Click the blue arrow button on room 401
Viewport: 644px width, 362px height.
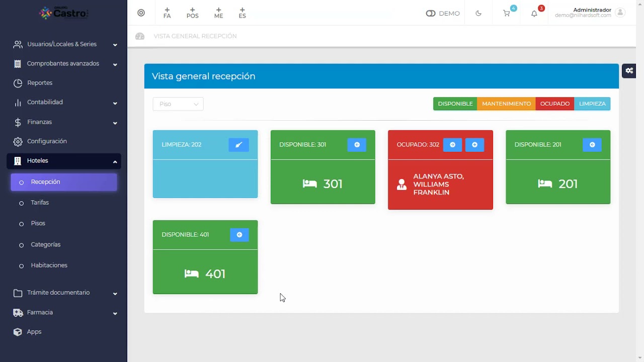tap(239, 235)
